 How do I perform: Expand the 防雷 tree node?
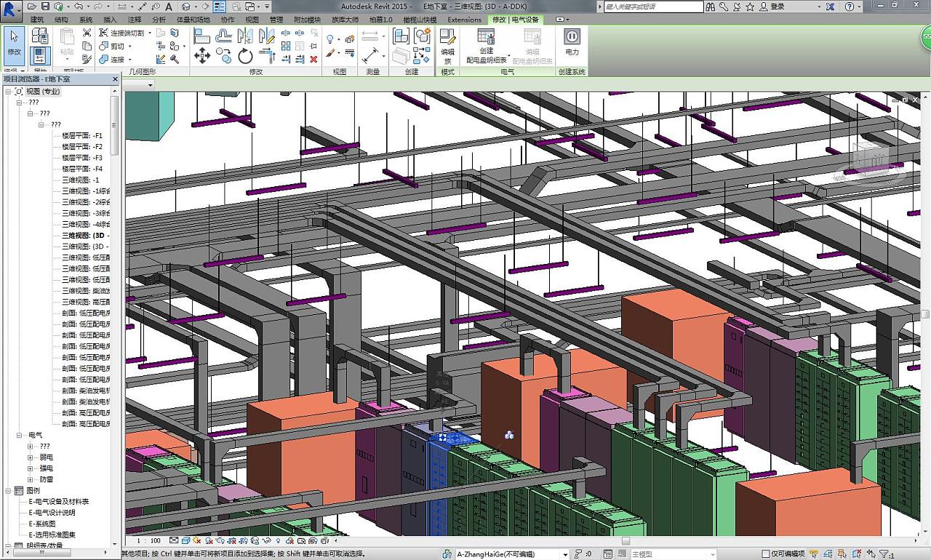31,479
